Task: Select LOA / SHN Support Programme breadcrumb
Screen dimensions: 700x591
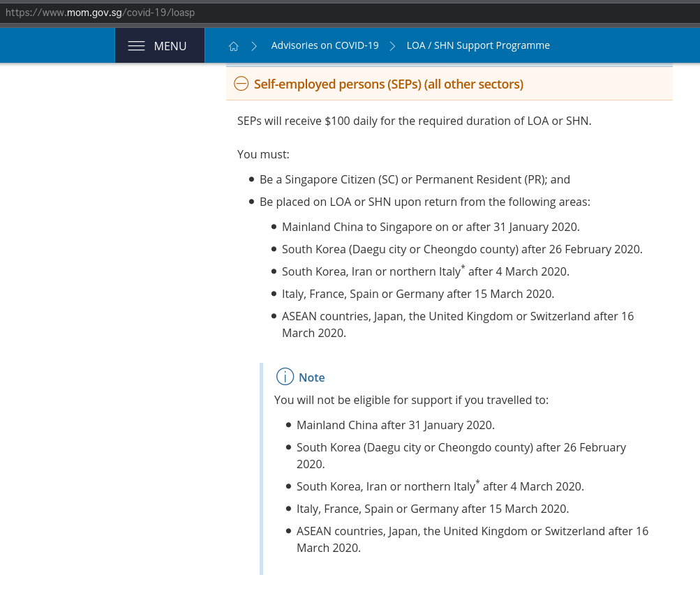Action: point(478,45)
